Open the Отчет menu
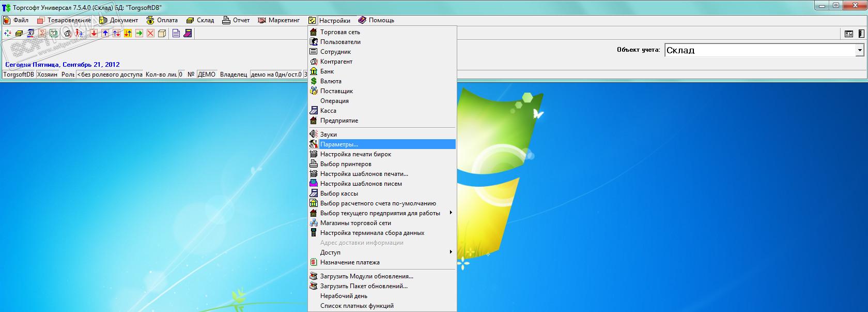Image resolution: width=868 pixels, height=312 pixels. [236, 20]
